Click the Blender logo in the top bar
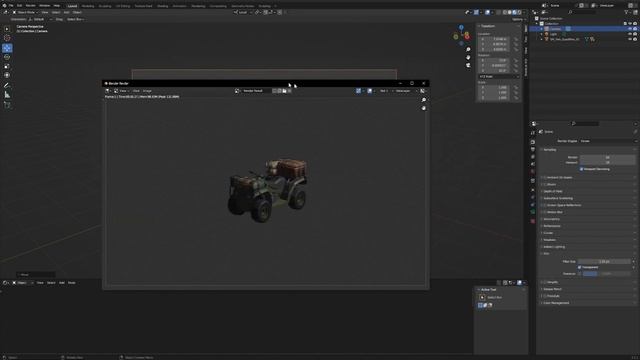 pyautogui.click(x=4, y=6)
